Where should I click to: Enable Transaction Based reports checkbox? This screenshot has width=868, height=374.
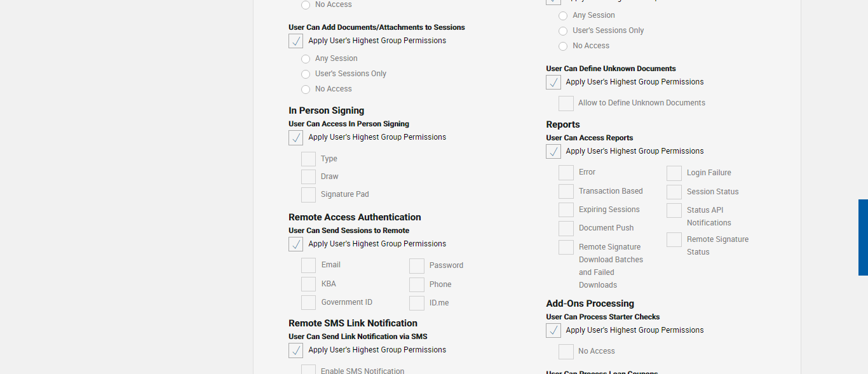pos(566,191)
